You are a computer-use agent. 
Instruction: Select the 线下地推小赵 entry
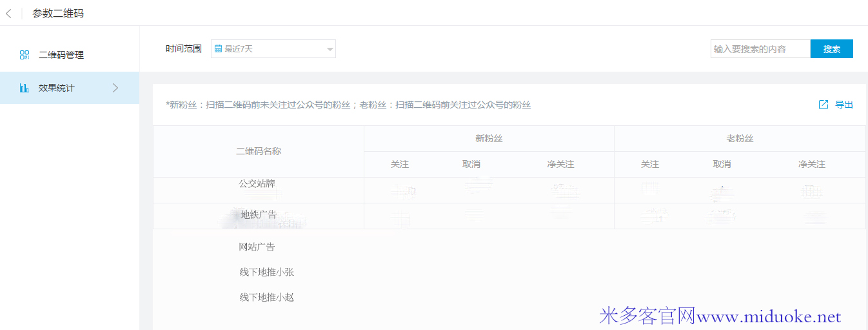pos(266,297)
